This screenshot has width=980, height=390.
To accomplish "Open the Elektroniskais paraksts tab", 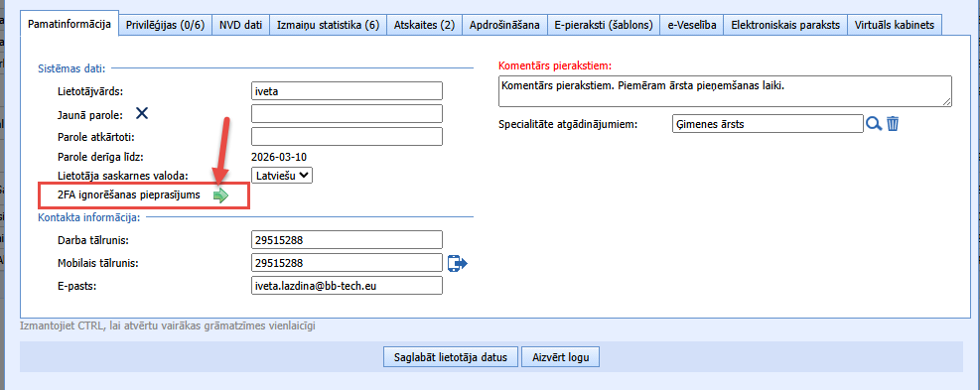I will pyautogui.click(x=785, y=25).
